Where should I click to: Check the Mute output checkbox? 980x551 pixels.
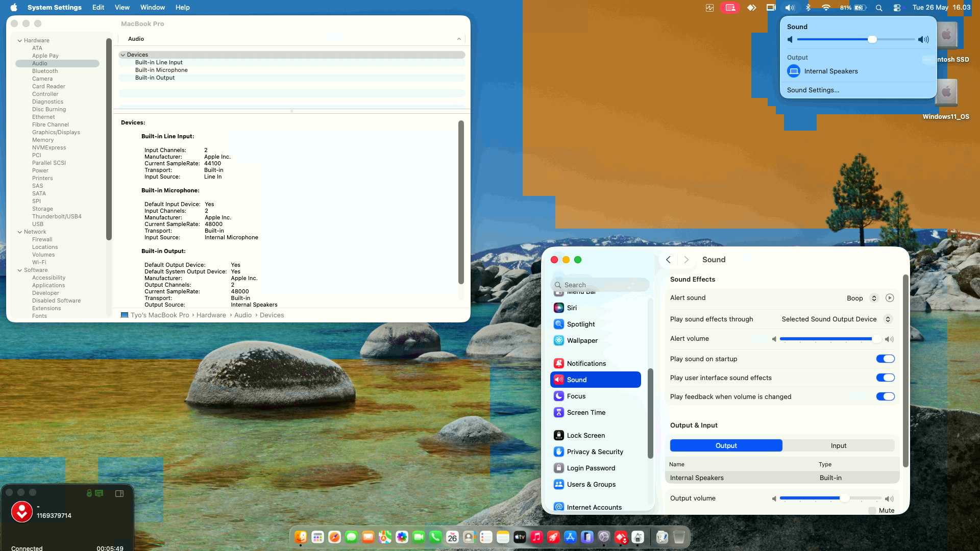872,510
